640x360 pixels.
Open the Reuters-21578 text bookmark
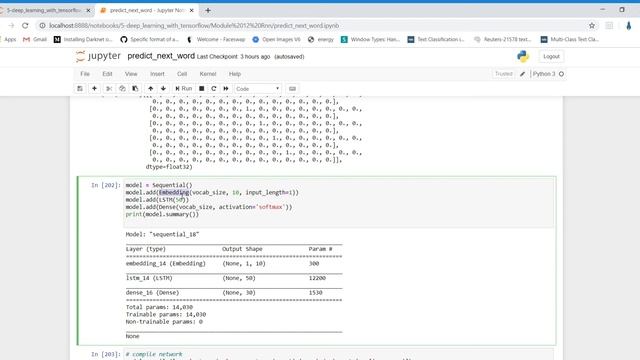coord(503,39)
